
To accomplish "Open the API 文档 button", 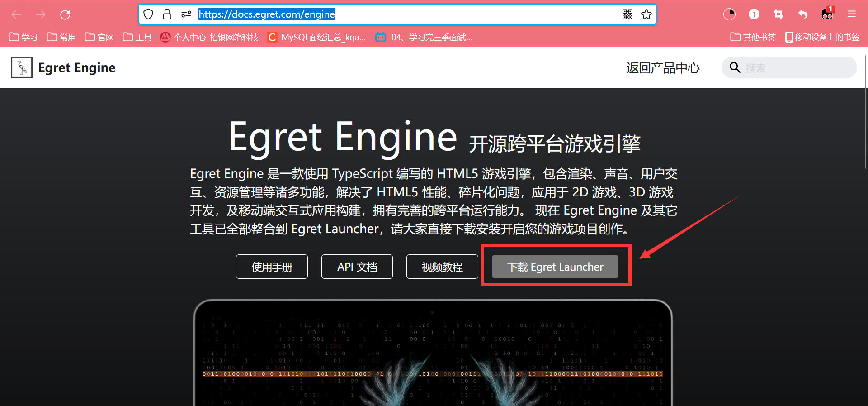I will (x=357, y=267).
